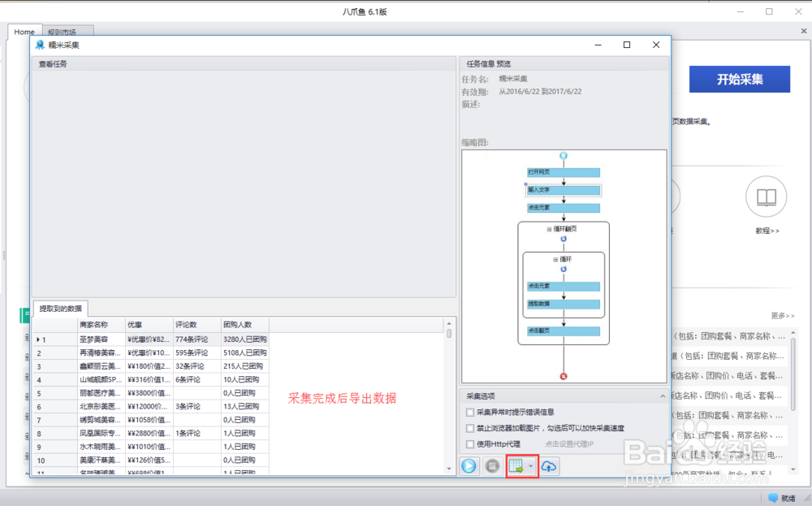Image resolution: width=812 pixels, height=506 pixels.
Task: Maximize the 糯米采集 dialog
Action: point(627,45)
